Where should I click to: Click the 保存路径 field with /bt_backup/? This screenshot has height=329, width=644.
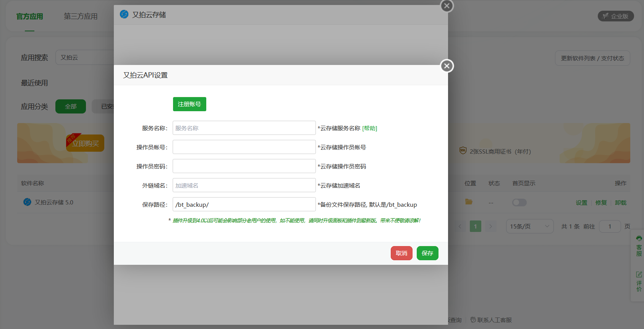pyautogui.click(x=244, y=204)
